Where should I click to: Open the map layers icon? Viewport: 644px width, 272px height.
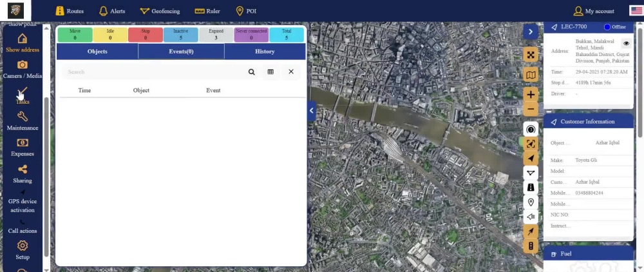click(x=531, y=75)
